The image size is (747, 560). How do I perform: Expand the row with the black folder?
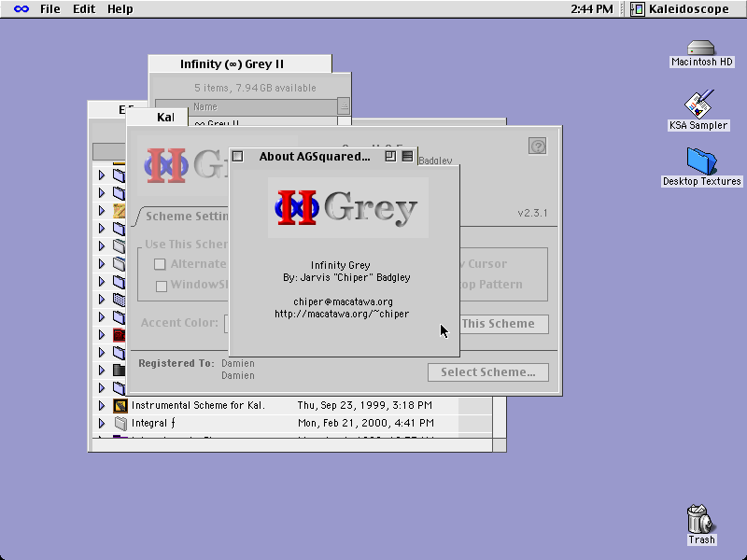point(102,370)
